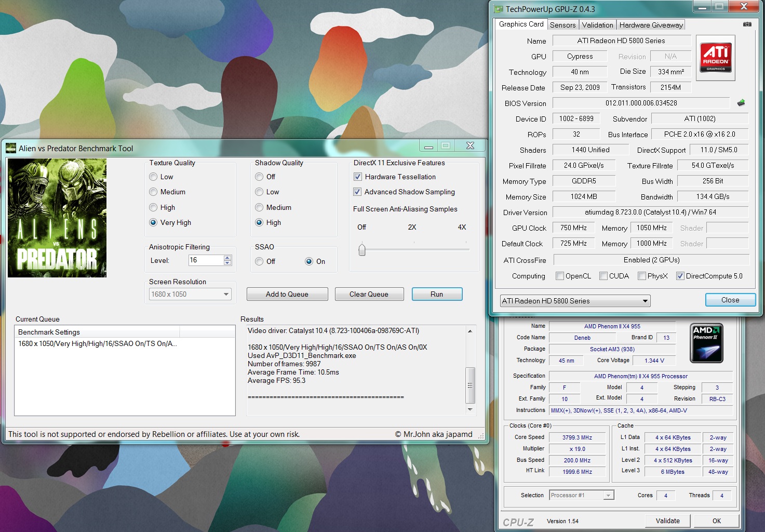This screenshot has height=532, width=765.
Task: Click the ATI CrossFire Enabled field
Action: (651, 260)
